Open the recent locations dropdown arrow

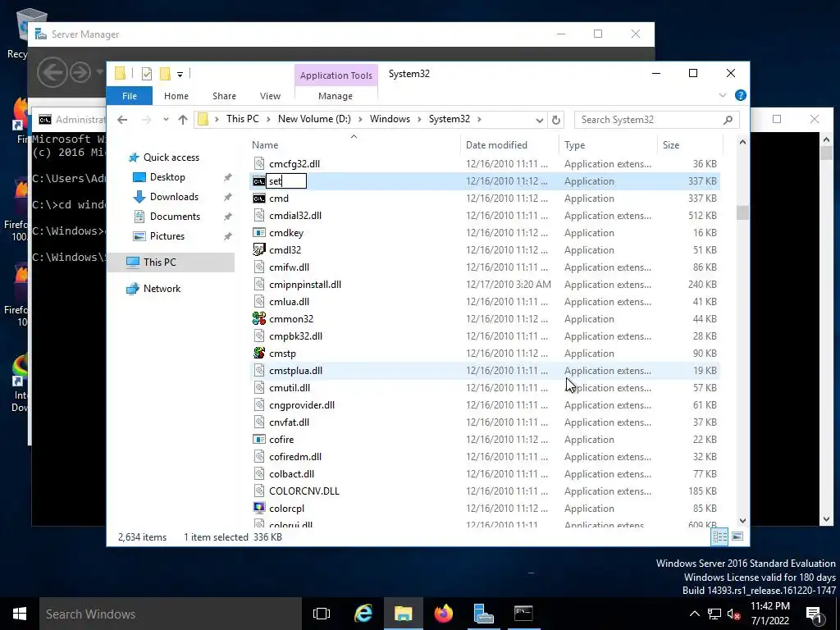coord(166,120)
